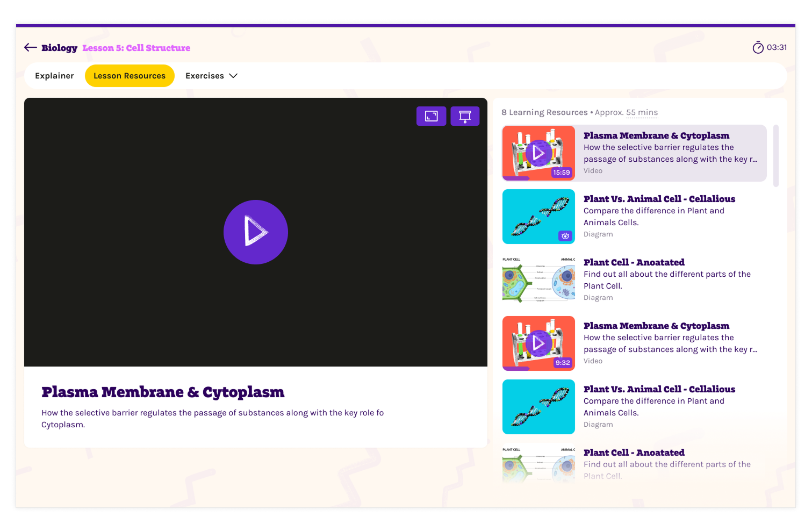Click the resources list scrollbar
Viewport: 812px width, 531px height.
tap(776, 156)
